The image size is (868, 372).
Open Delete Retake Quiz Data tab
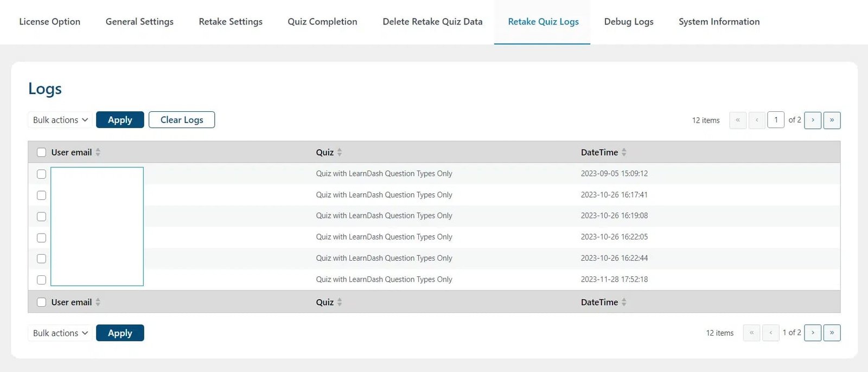432,22
